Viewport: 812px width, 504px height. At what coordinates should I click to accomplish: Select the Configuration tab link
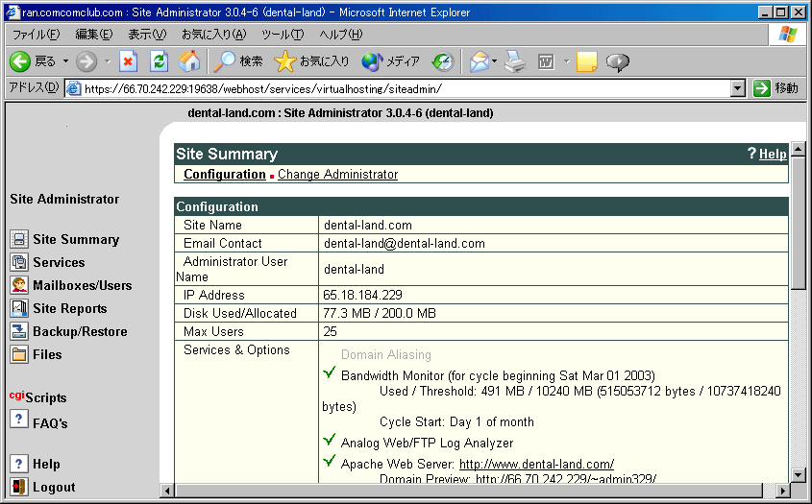(x=225, y=175)
